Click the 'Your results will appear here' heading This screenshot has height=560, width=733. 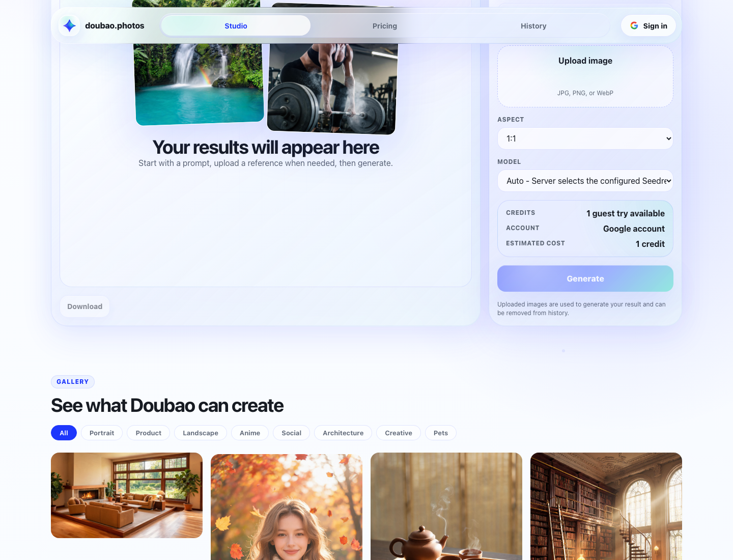coord(266,148)
